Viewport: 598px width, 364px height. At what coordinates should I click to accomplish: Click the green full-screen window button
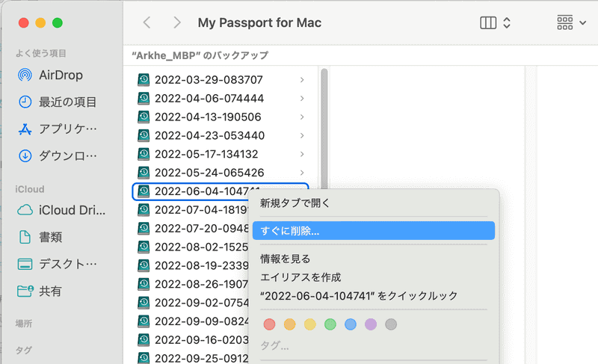tap(58, 23)
